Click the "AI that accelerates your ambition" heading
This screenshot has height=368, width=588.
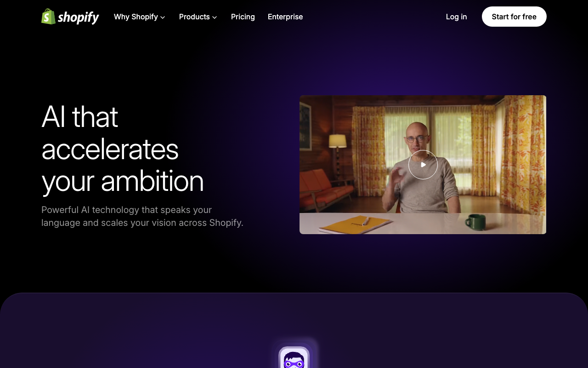(x=123, y=149)
